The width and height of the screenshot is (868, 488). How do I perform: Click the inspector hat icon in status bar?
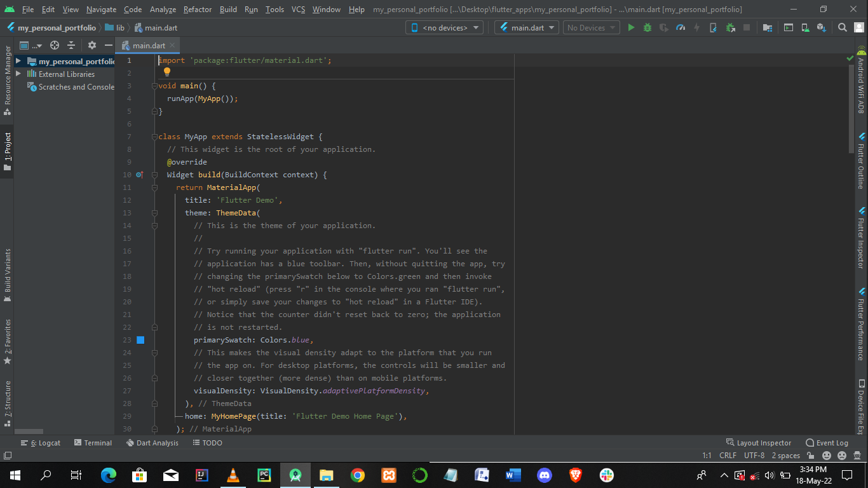[857, 456]
